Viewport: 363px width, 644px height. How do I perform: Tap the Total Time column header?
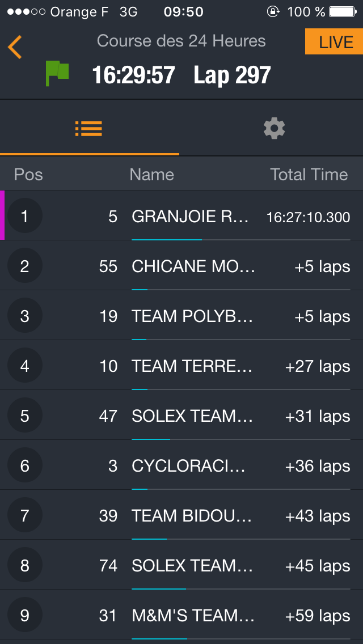pyautogui.click(x=309, y=175)
